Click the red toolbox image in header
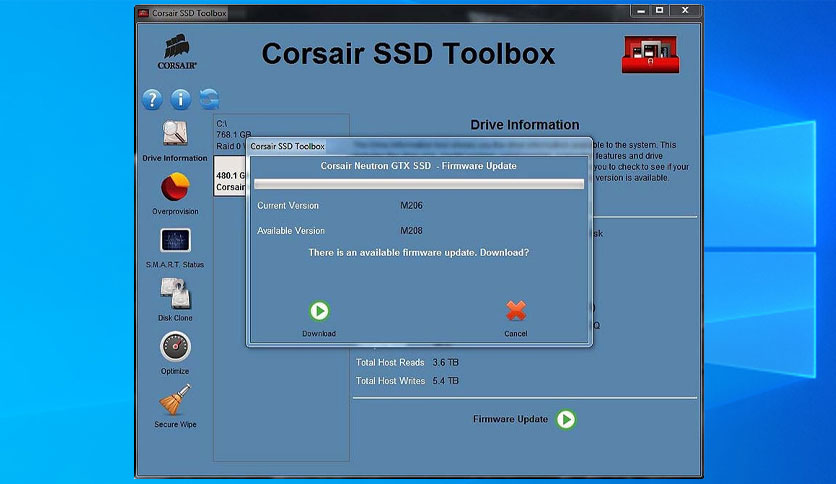The width and height of the screenshot is (836, 484). 650,54
